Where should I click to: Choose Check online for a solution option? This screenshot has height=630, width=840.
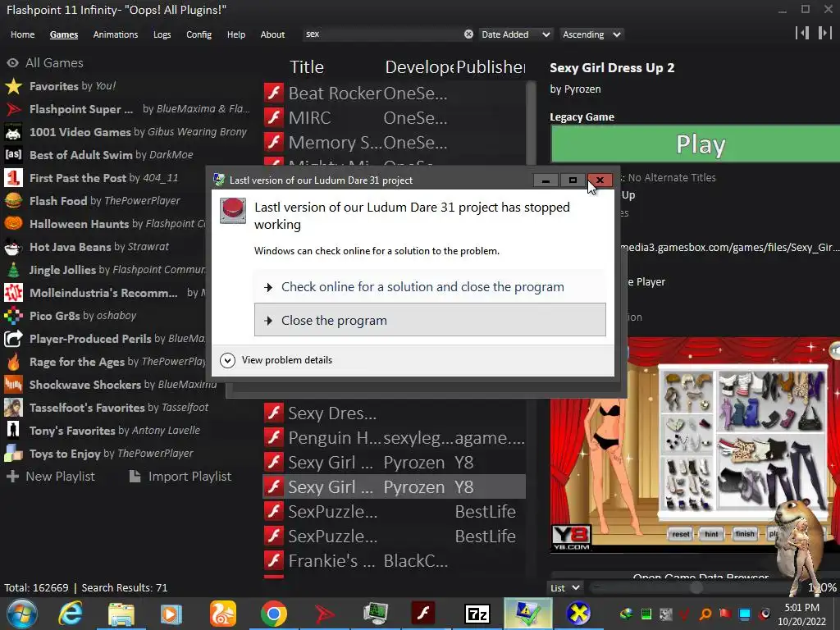(x=430, y=286)
